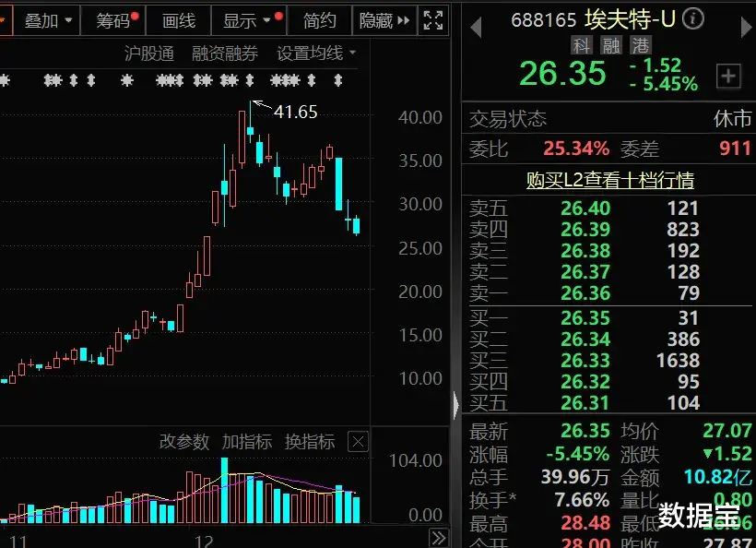
Task: Open the 叠加 overlay dropdown
Action: [x=48, y=20]
